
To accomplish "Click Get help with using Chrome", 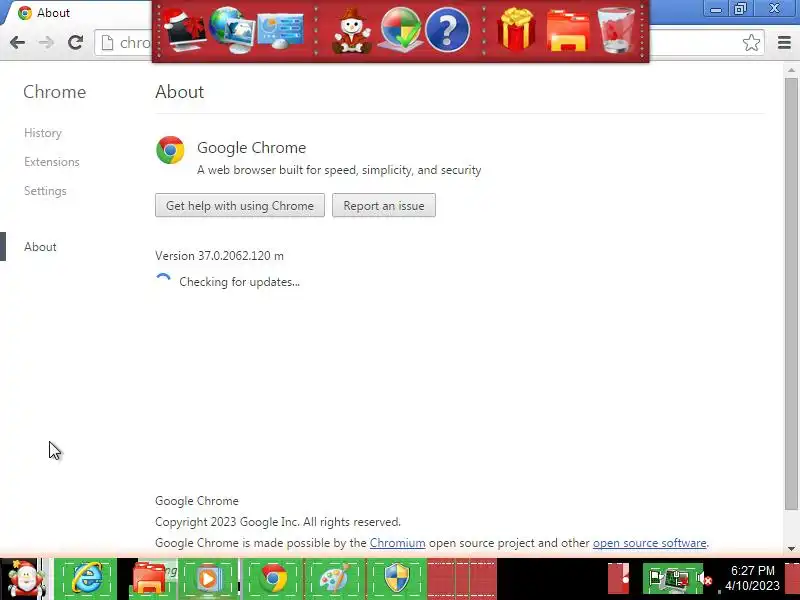I will pos(240,205).
